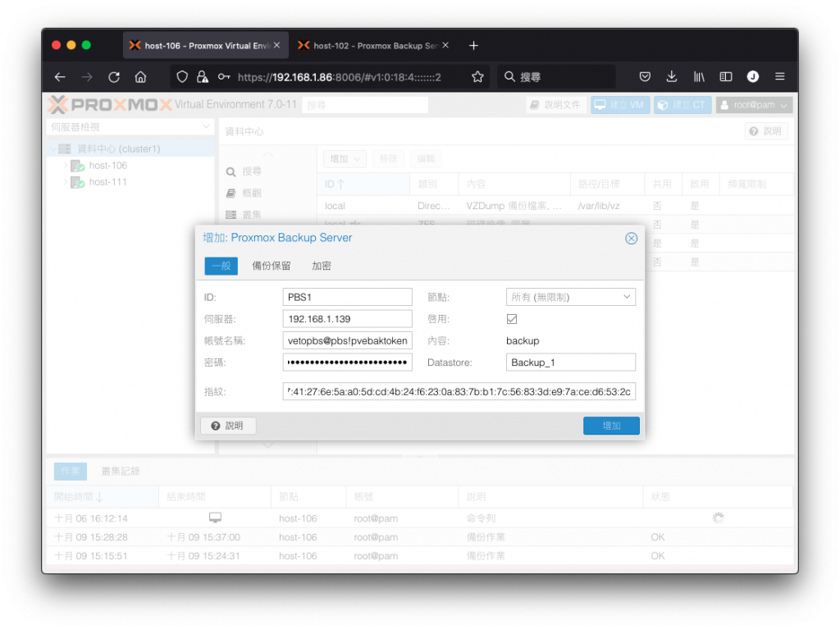
Task: Toggle the 啟用 enable checkbox
Action: (512, 319)
